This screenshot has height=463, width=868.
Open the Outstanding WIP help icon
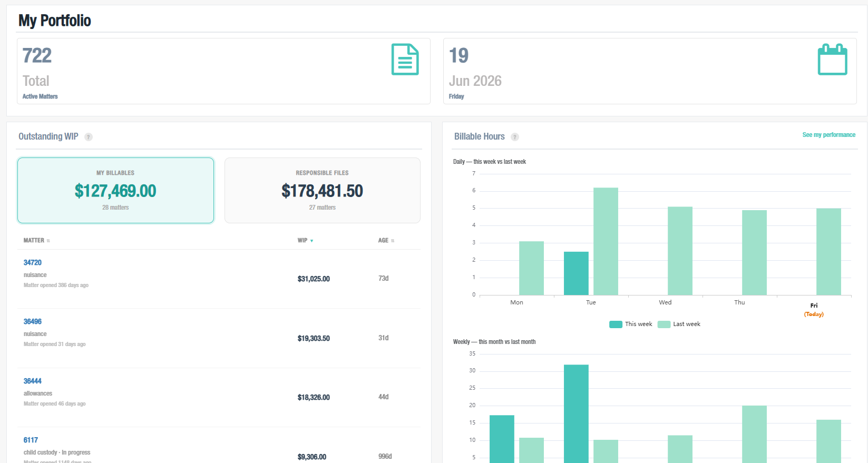(89, 137)
